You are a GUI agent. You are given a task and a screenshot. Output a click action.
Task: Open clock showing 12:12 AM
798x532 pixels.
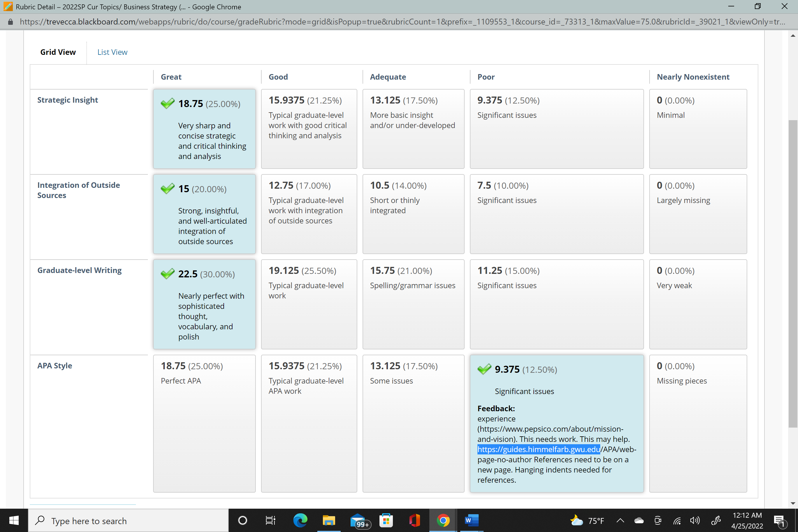(747, 520)
